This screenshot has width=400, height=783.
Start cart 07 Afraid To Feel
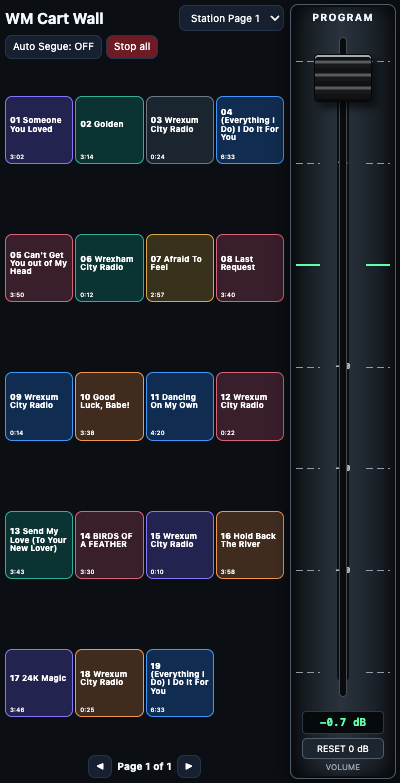click(180, 268)
